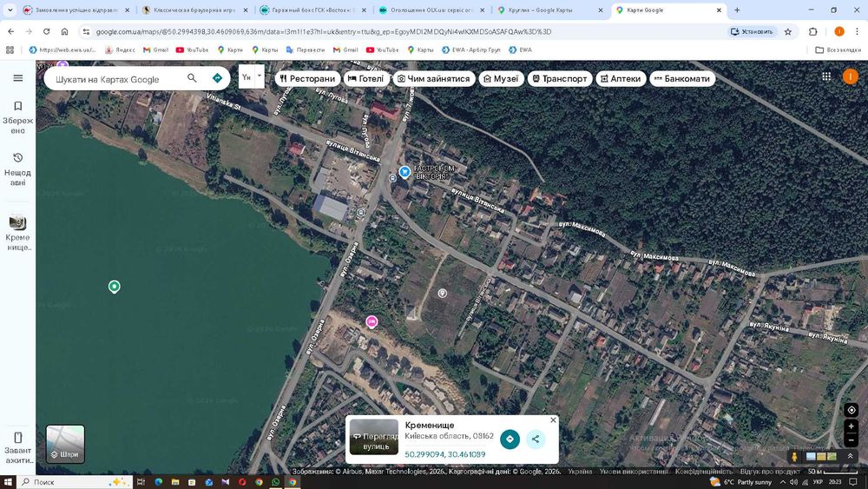Select the Аптеки category chip

(621, 79)
